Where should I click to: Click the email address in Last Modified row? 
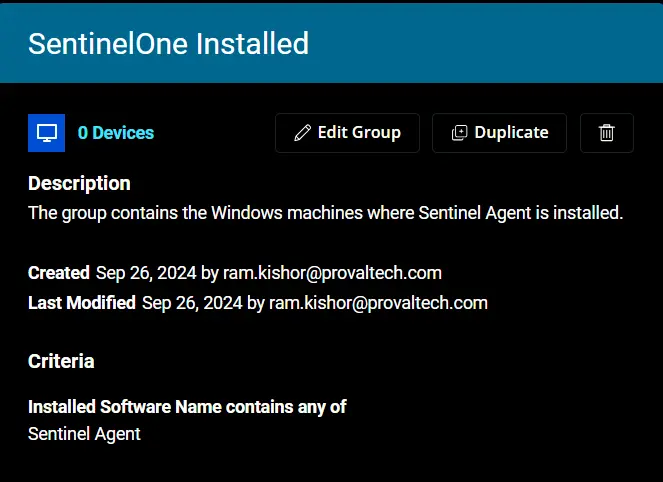point(378,303)
